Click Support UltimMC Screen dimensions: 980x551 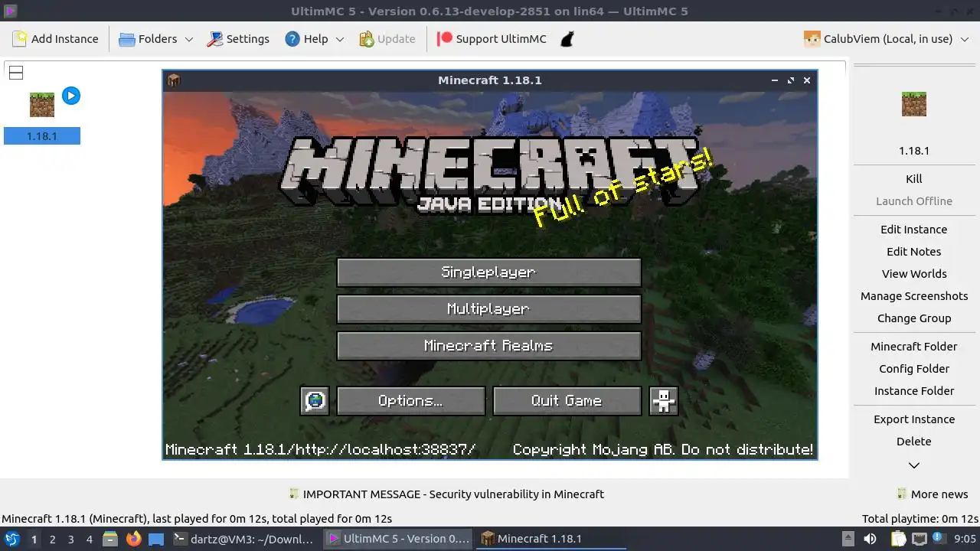click(492, 39)
